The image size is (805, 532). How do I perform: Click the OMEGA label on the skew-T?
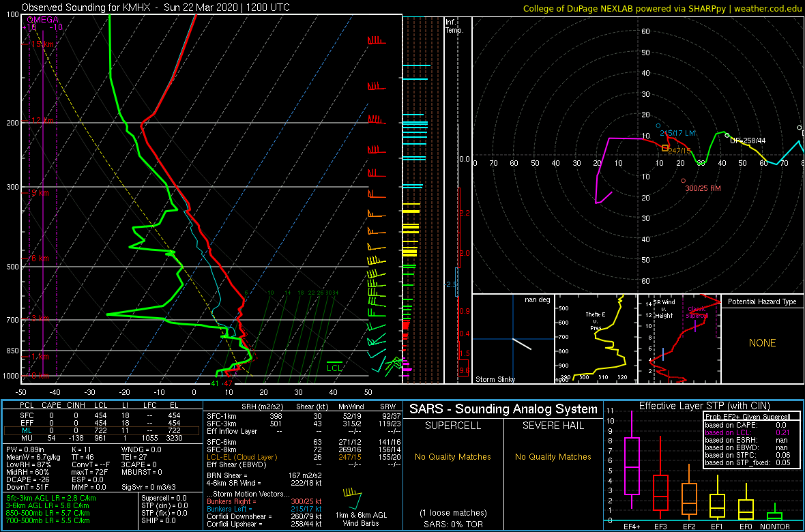42,20
